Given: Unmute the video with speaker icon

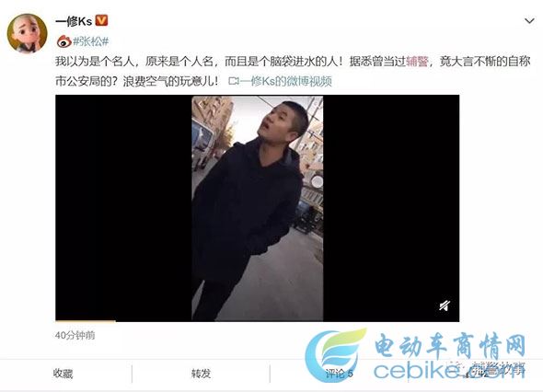Looking at the screenshot, I should (x=445, y=306).
